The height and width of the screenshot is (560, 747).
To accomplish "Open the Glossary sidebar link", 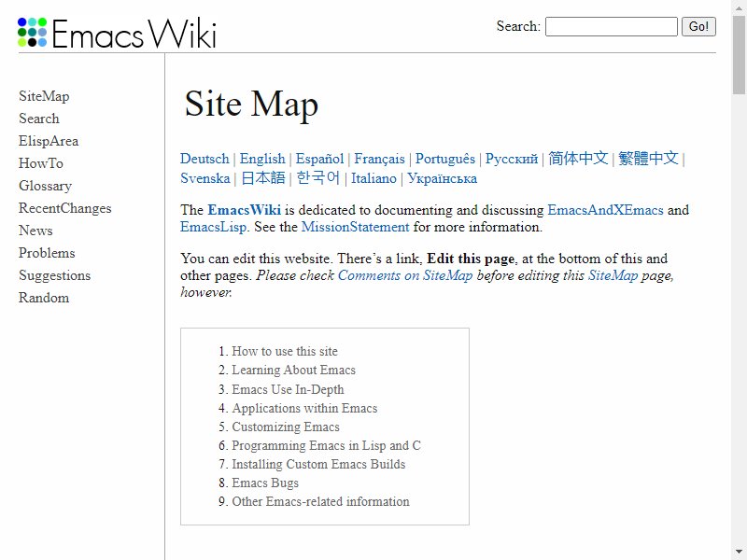I will tap(45, 186).
